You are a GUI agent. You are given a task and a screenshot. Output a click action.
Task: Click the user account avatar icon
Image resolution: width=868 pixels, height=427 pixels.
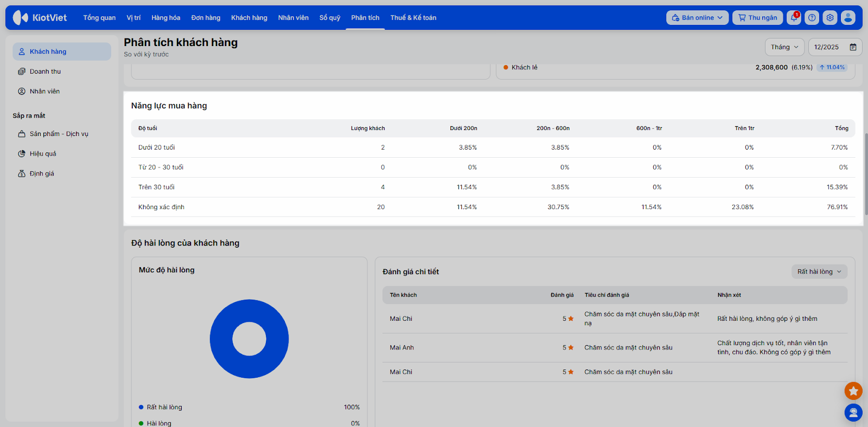tap(848, 18)
